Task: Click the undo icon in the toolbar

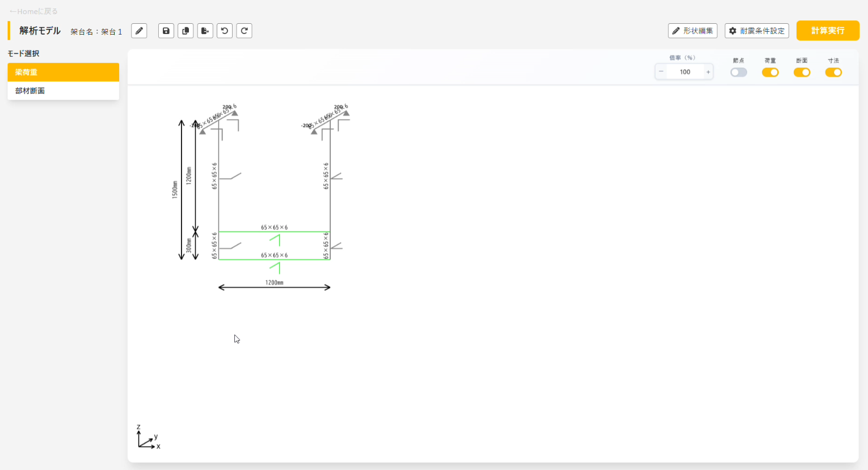Action: tap(224, 31)
